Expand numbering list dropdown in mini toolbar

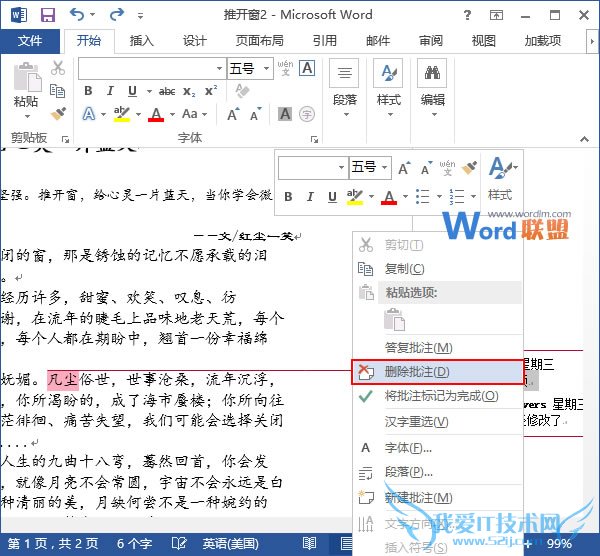[x=473, y=197]
